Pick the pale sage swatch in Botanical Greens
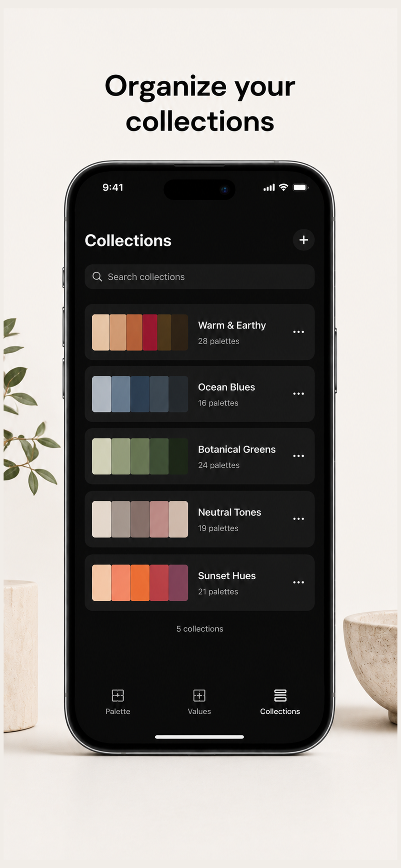This screenshot has height=868, width=401. (102, 456)
